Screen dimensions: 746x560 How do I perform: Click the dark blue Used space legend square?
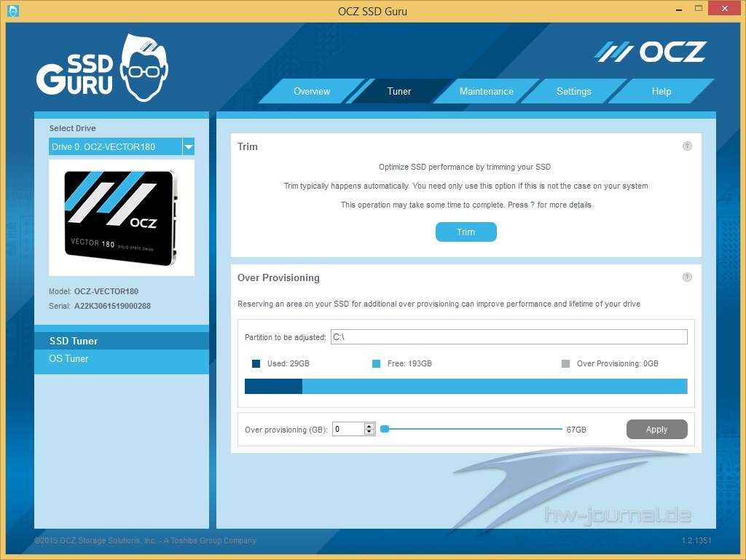(256, 363)
